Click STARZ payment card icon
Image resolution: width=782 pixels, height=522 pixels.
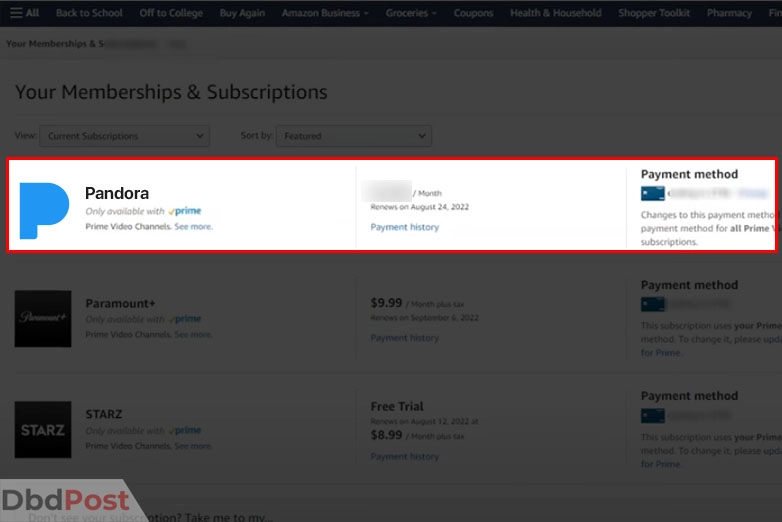tap(652, 415)
